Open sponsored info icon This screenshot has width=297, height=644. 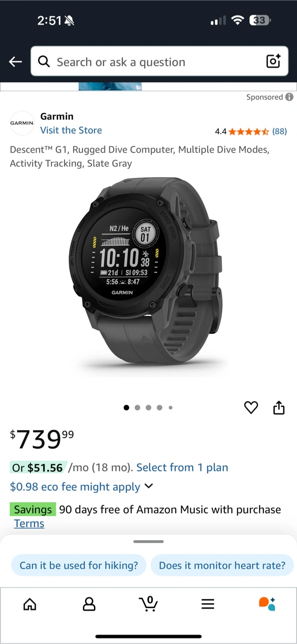coord(289,97)
